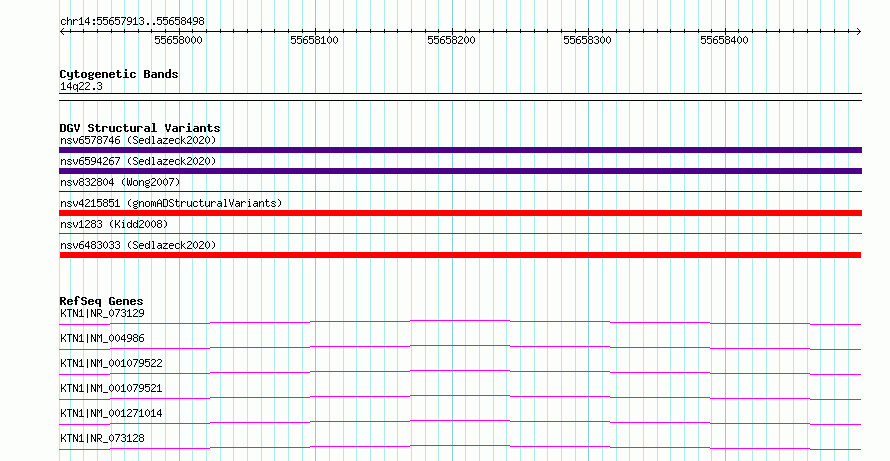Open variant nsv6578746 (Sedlazeck2020) label
890x461 pixels.
[x=138, y=140]
